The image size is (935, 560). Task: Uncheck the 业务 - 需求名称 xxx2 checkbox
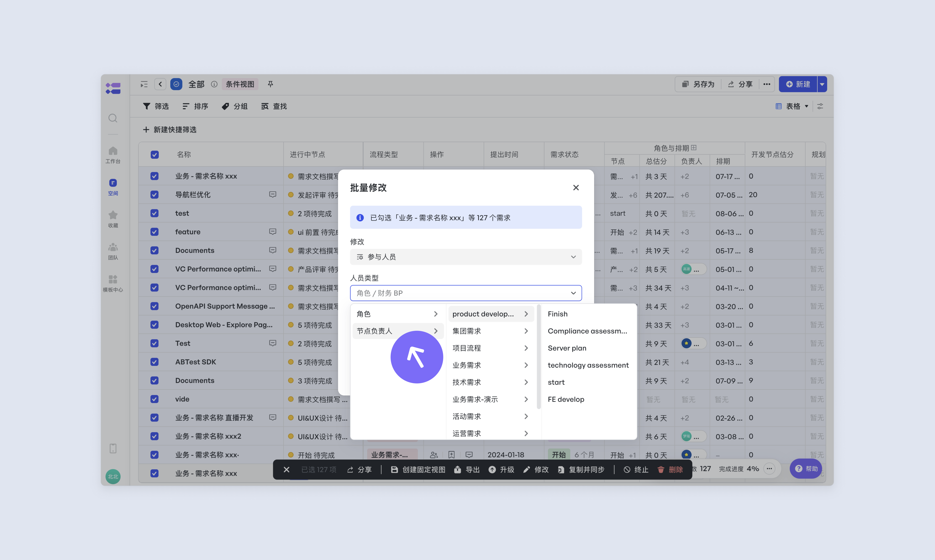pyautogui.click(x=154, y=436)
